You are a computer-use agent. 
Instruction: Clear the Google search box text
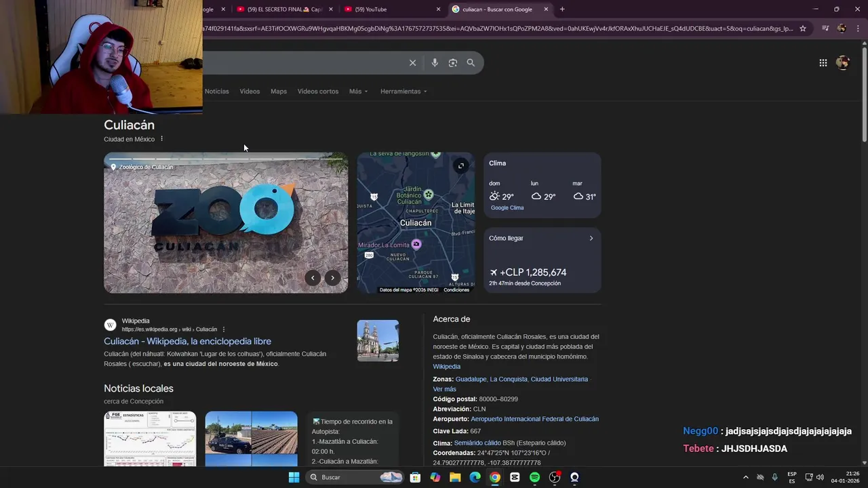click(412, 62)
